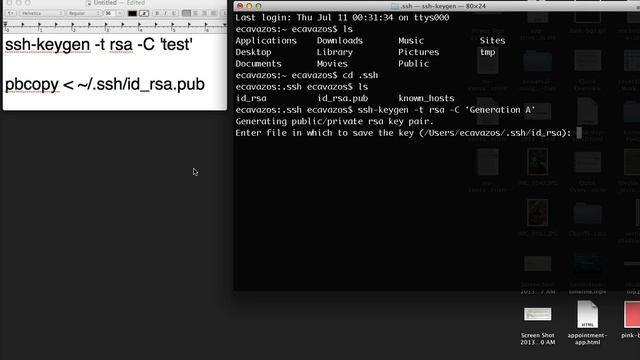
Task: Click 'Applications' in Terminal listing
Action: tap(266, 40)
